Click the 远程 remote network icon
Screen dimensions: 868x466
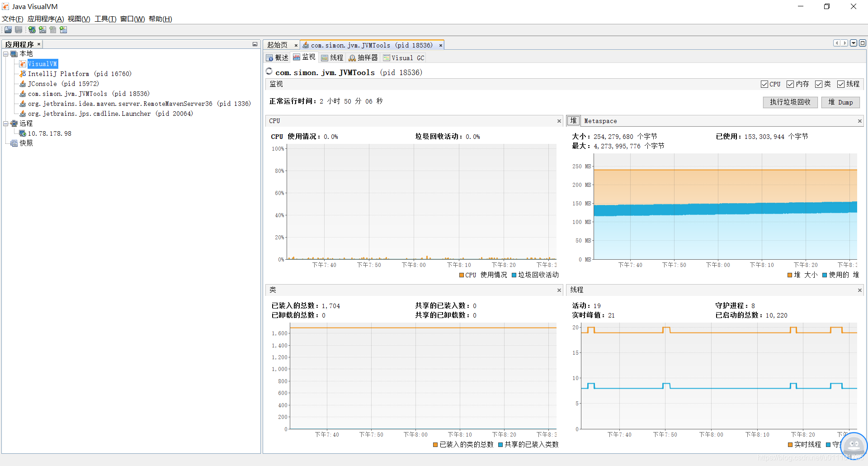pyautogui.click(x=14, y=124)
